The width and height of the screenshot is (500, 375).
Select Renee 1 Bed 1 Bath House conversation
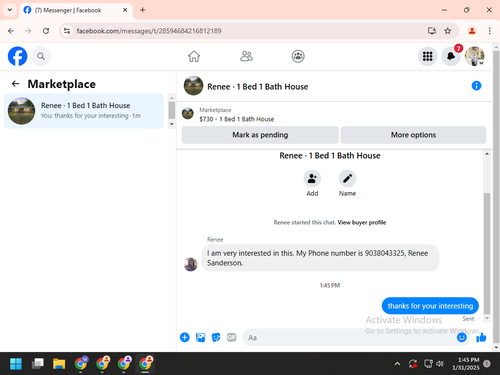(84, 111)
